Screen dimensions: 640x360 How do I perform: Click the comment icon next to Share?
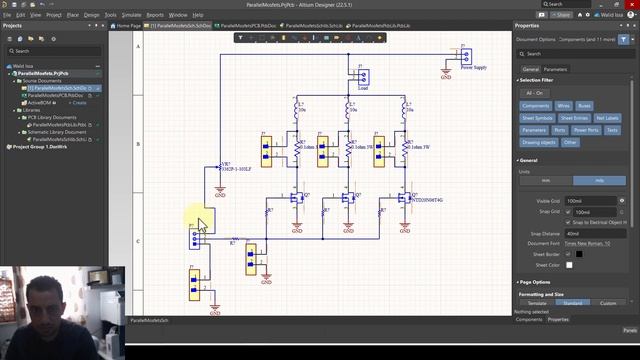[541, 15]
